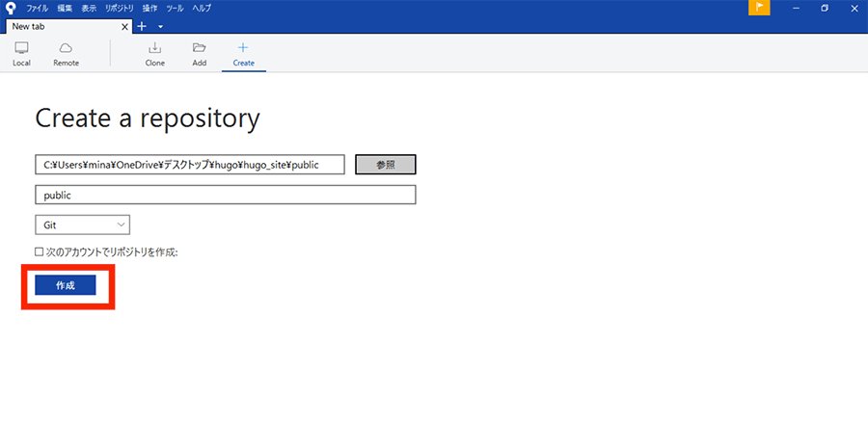Click the 作成 create button
The height and width of the screenshot is (448, 868).
(x=66, y=285)
